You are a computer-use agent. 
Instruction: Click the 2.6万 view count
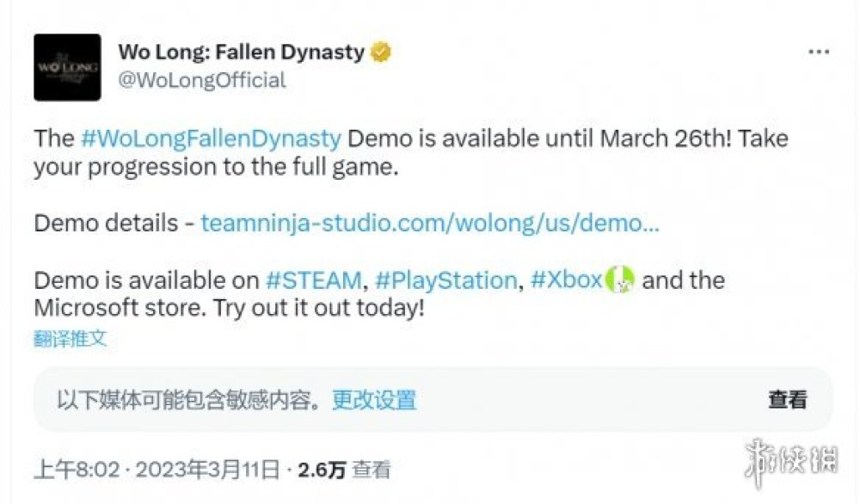[x=322, y=470]
